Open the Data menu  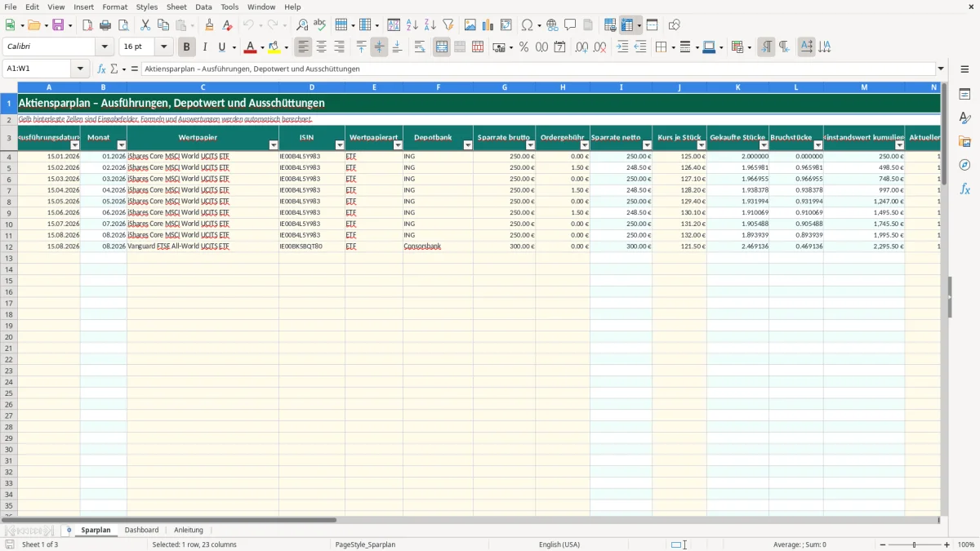(203, 7)
